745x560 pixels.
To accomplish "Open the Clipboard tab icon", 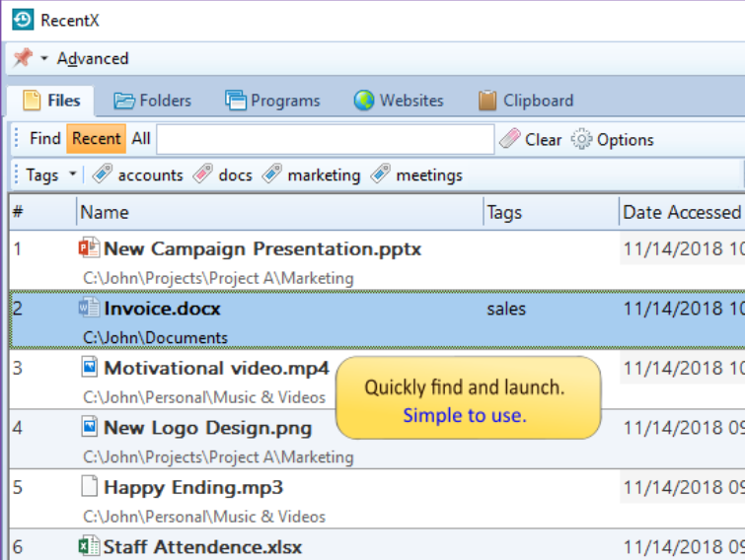I will click(x=487, y=101).
